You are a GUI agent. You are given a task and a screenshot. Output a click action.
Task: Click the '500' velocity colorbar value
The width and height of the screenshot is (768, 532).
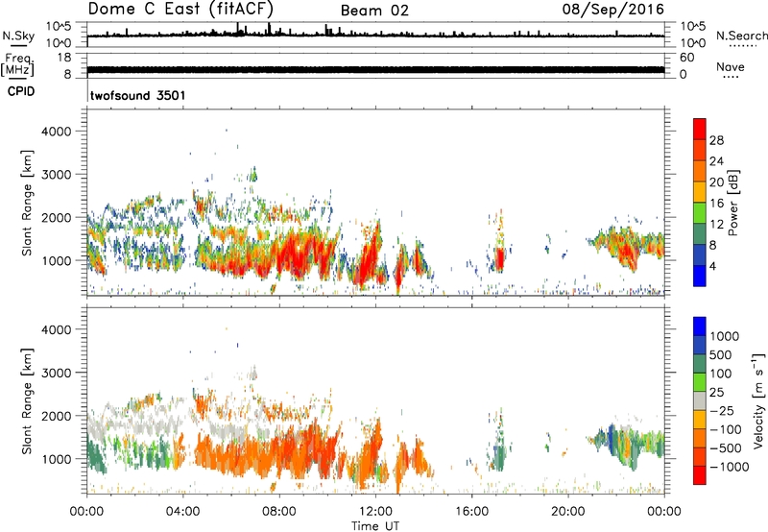[x=721, y=354]
